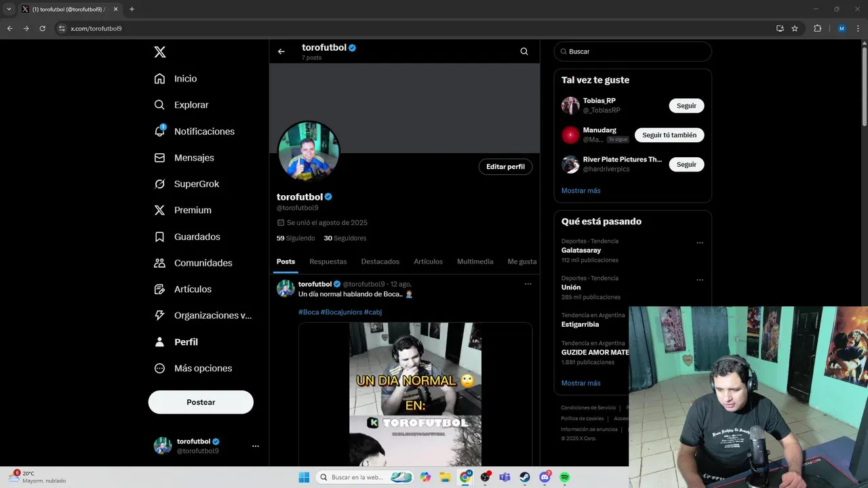The width and height of the screenshot is (868, 488).
Task: Select the Posts tab
Action: pyautogui.click(x=285, y=262)
